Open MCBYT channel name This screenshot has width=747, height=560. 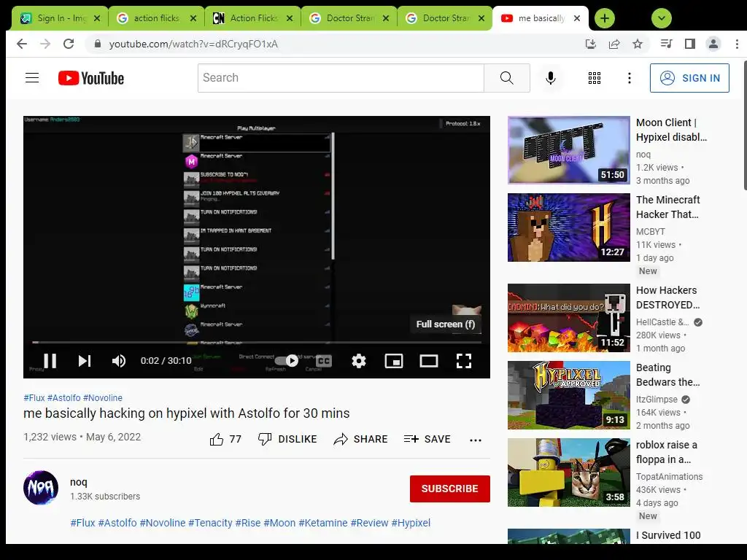(x=650, y=231)
